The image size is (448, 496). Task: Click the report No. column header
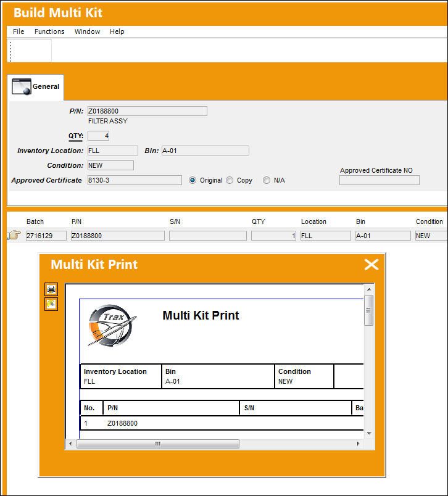[x=89, y=408]
